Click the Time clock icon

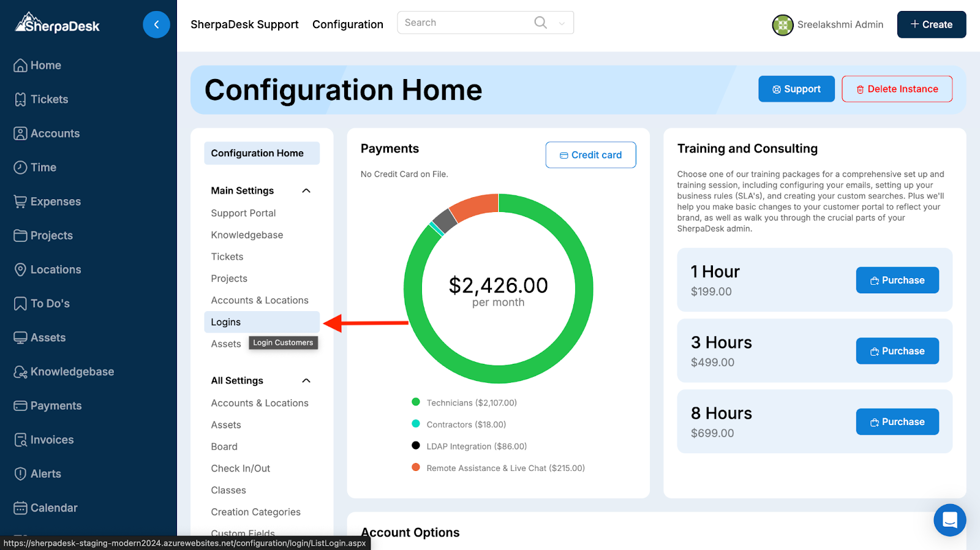click(20, 167)
